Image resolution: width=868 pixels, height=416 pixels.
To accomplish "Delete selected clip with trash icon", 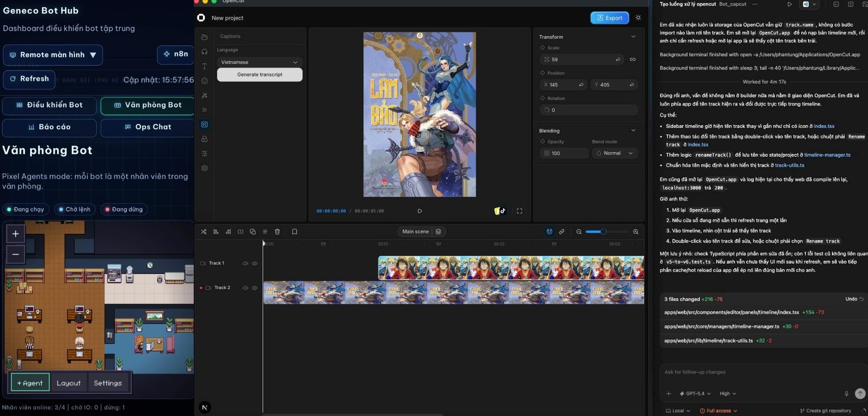I will 277,232.
